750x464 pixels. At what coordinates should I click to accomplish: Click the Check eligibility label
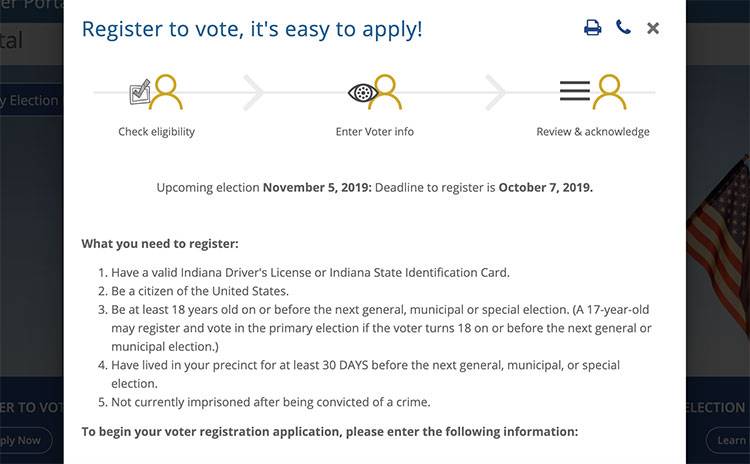pyautogui.click(x=156, y=132)
